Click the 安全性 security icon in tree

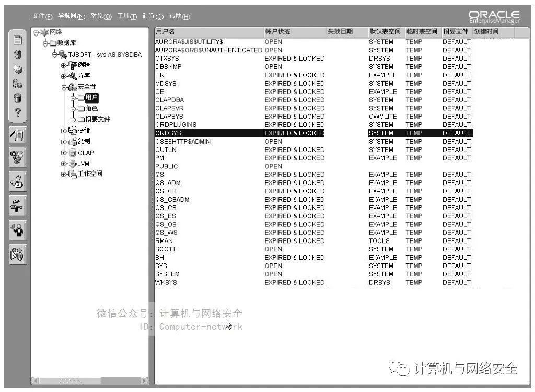coord(72,87)
